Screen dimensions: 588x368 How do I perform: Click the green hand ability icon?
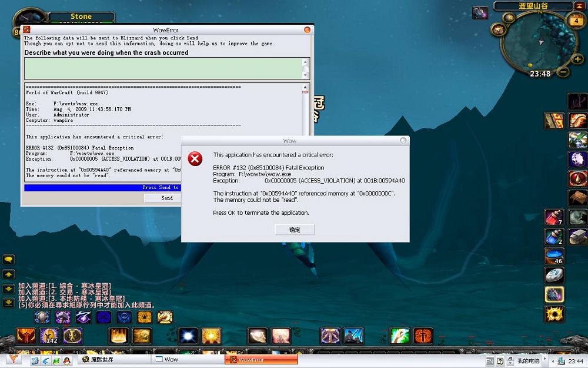pyautogui.click(x=400, y=336)
